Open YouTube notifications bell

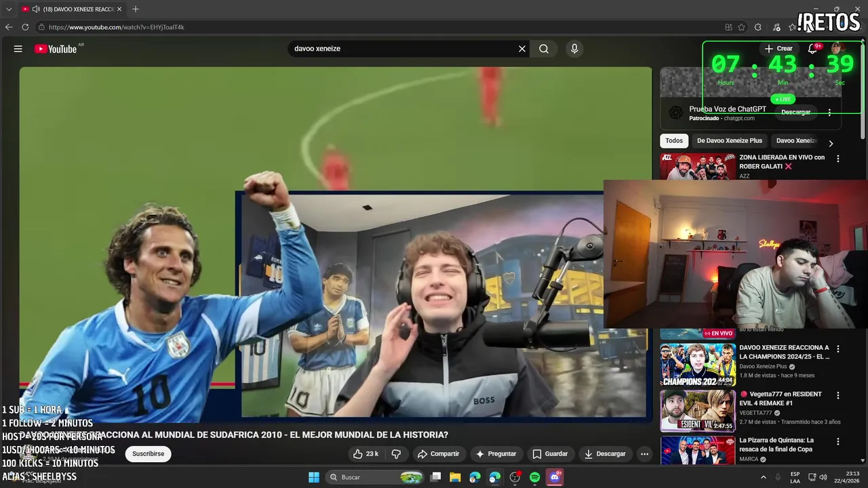pos(812,49)
